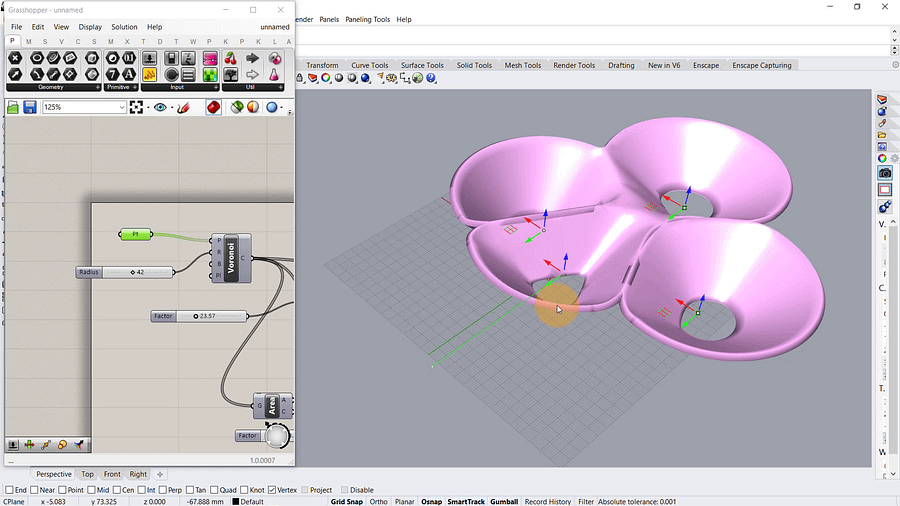Click the blue sphere preview quality icon
The width and height of the screenshot is (900, 506).
click(272, 107)
